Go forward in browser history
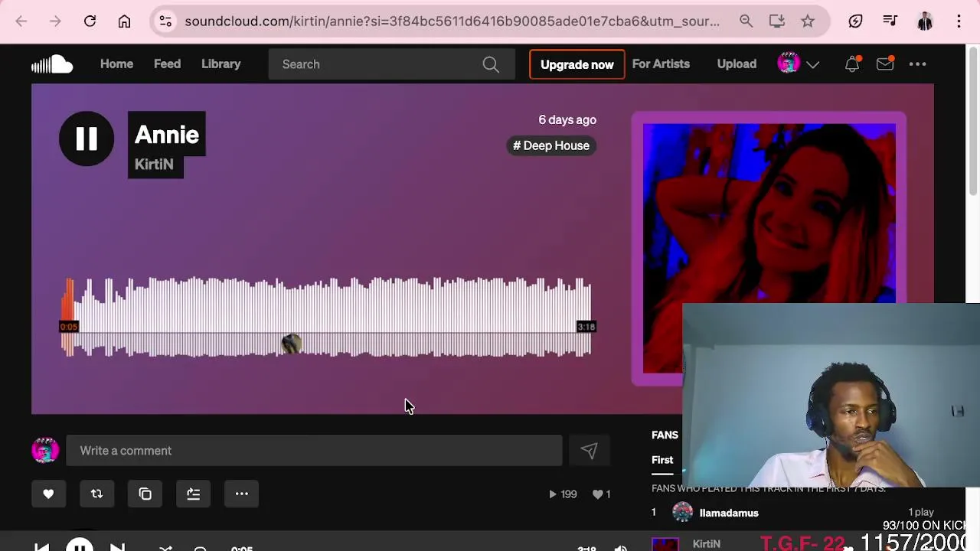This screenshot has height=551, width=980. pyautogui.click(x=55, y=21)
